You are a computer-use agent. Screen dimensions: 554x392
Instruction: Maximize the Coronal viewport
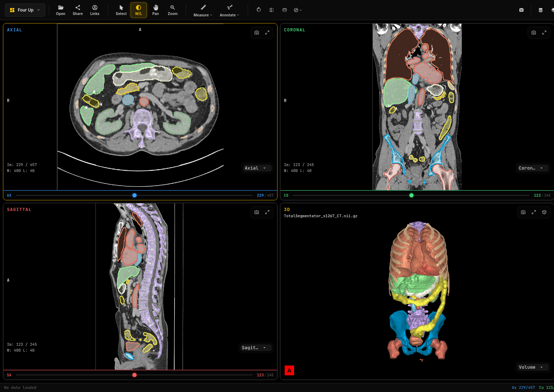pos(544,32)
